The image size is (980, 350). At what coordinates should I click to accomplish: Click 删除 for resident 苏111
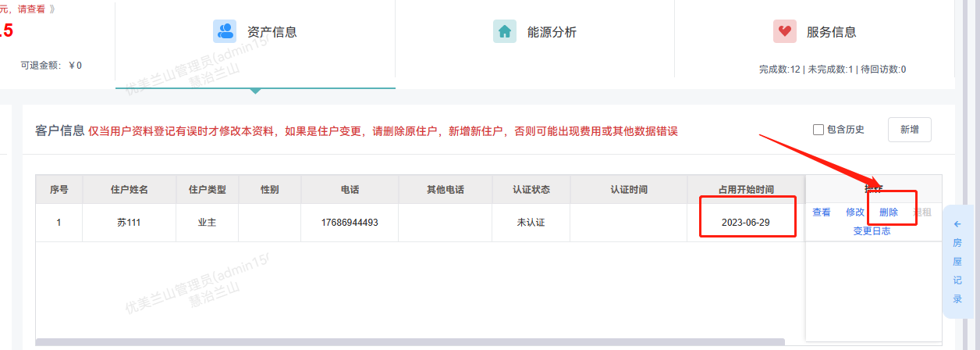point(889,212)
